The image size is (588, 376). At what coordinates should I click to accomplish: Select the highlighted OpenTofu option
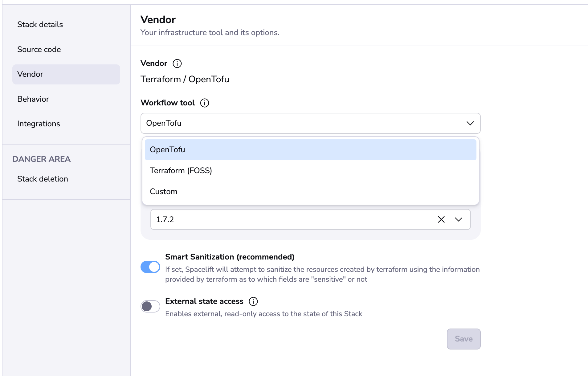tap(167, 149)
